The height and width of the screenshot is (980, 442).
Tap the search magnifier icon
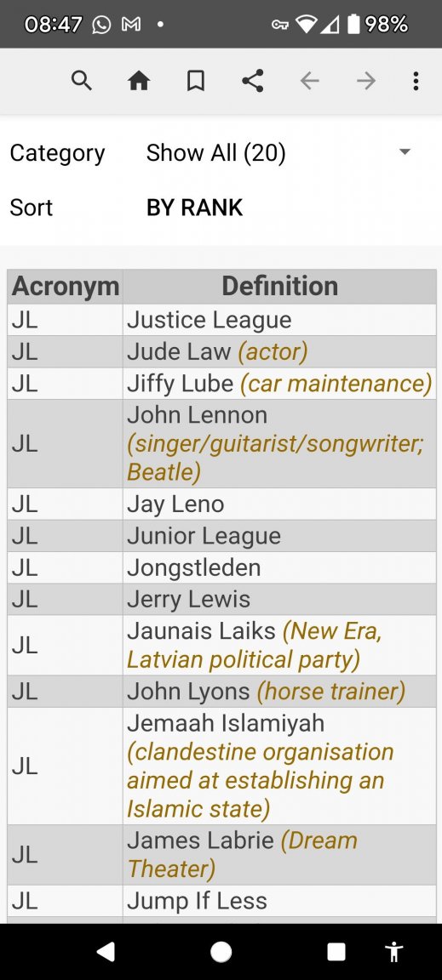[x=82, y=81]
